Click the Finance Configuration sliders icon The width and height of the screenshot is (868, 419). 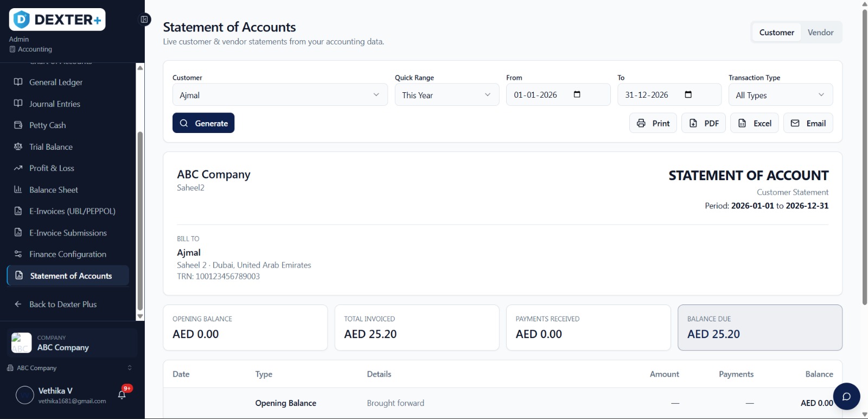18,254
